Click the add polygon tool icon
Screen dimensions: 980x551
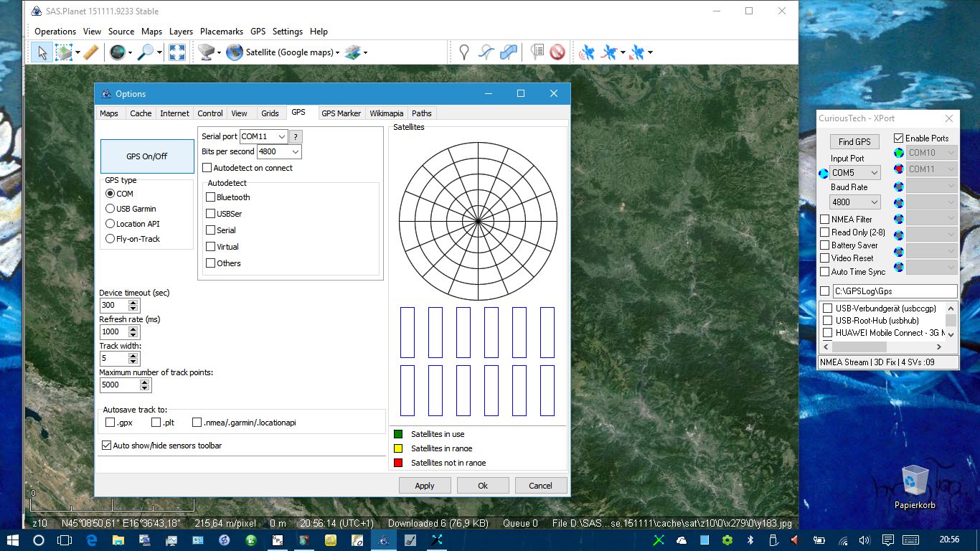click(509, 52)
